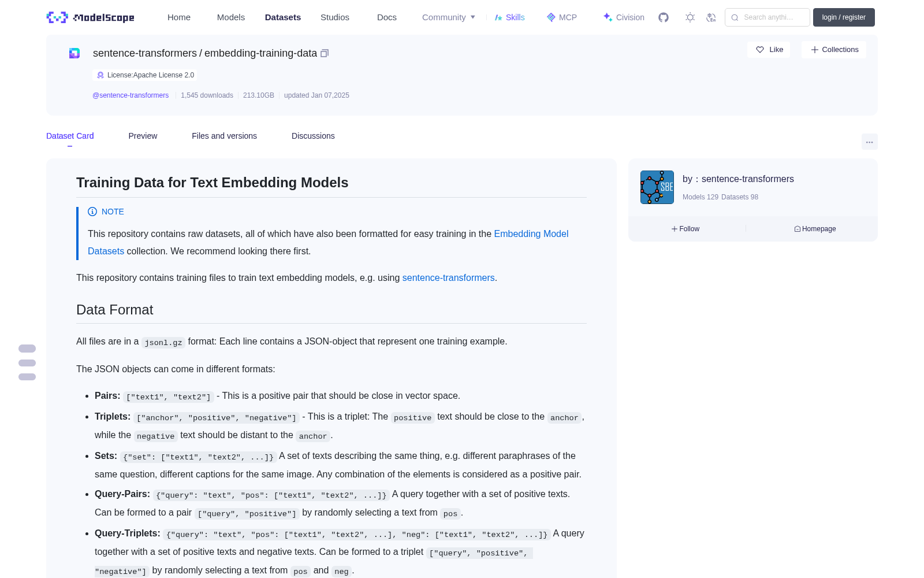Click sentence-transformers in the dataset path
This screenshot has width=924, height=578.
pyautogui.click(x=145, y=53)
